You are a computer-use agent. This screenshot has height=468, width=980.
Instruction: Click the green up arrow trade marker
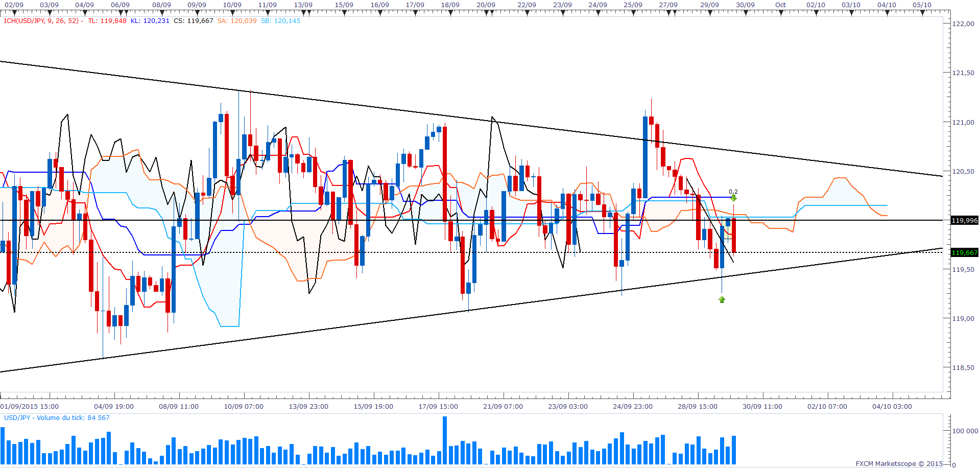(722, 299)
